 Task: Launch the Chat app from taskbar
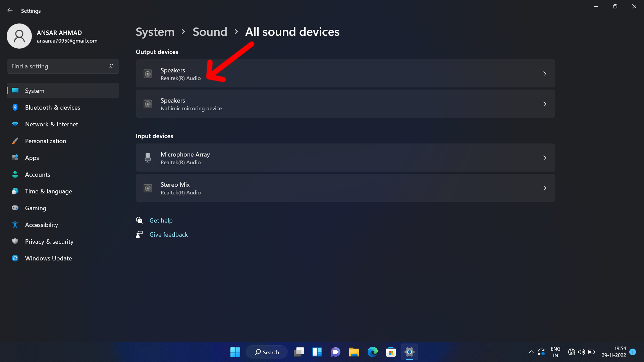tap(335, 352)
